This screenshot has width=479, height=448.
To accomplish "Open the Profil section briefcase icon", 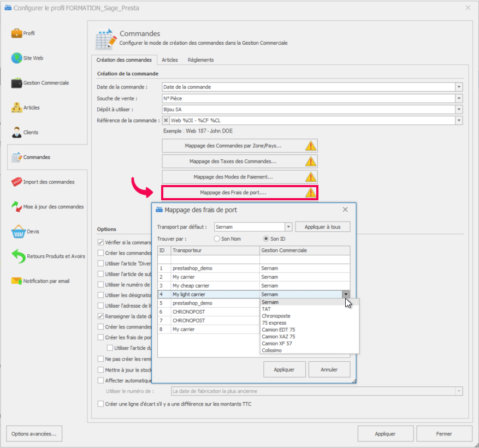I will 16,33.
